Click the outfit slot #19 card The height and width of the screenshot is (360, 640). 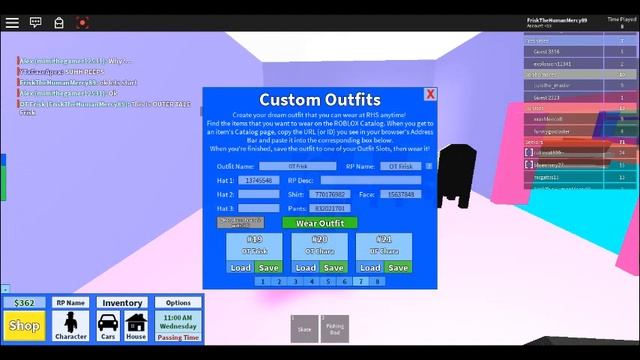254,247
